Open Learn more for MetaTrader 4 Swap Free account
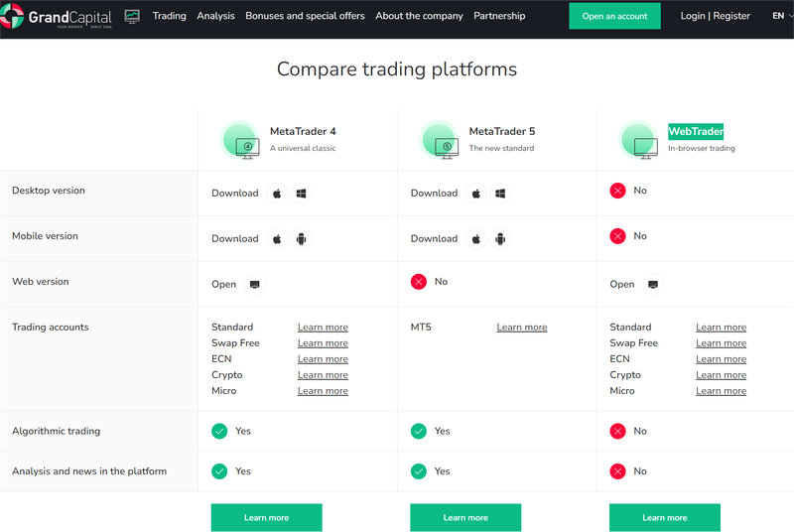794x532 pixels. click(323, 343)
